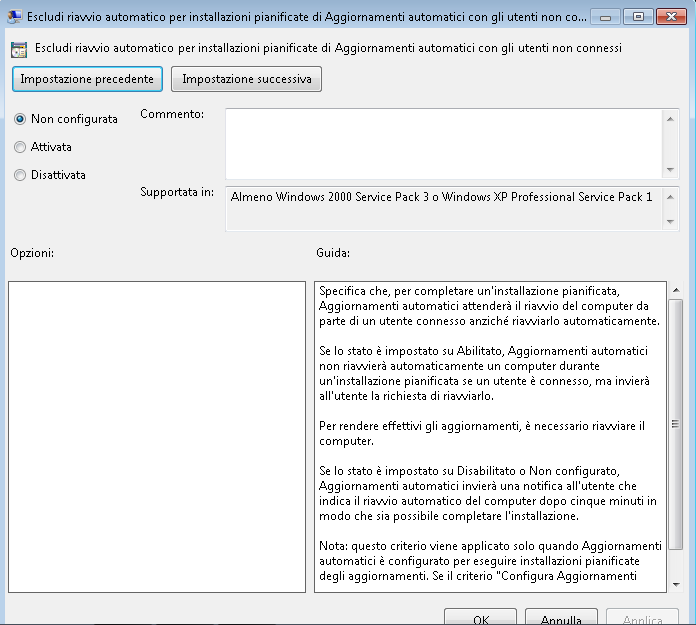Minimize the policy dialog window
Screen dimensions: 696x625
coord(605,17)
